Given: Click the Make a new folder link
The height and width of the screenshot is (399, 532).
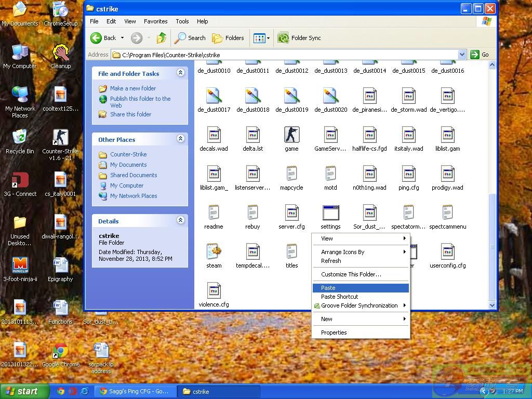Looking at the screenshot, I should (132, 88).
